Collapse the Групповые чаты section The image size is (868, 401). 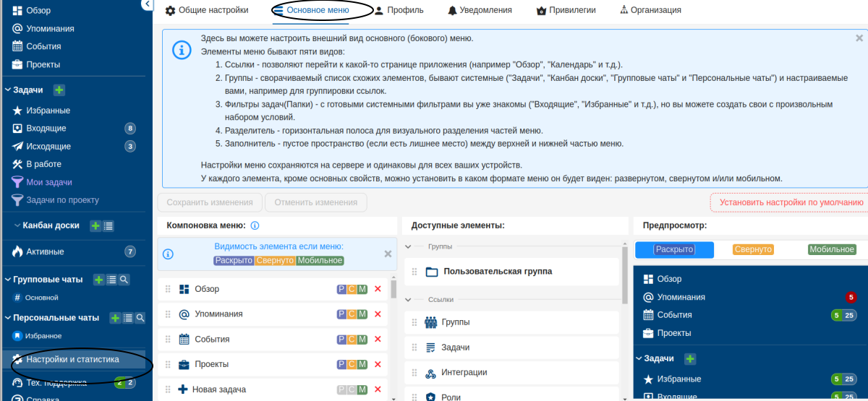8,280
